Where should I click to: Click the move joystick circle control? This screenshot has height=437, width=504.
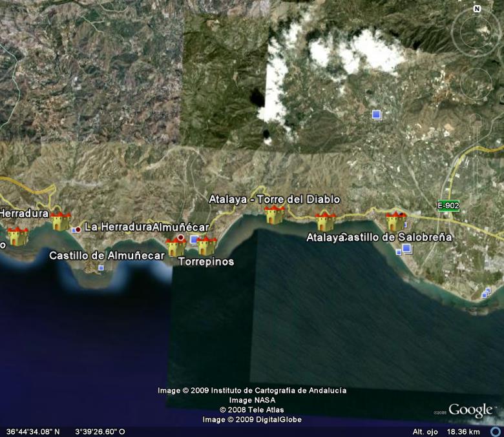coord(476,83)
